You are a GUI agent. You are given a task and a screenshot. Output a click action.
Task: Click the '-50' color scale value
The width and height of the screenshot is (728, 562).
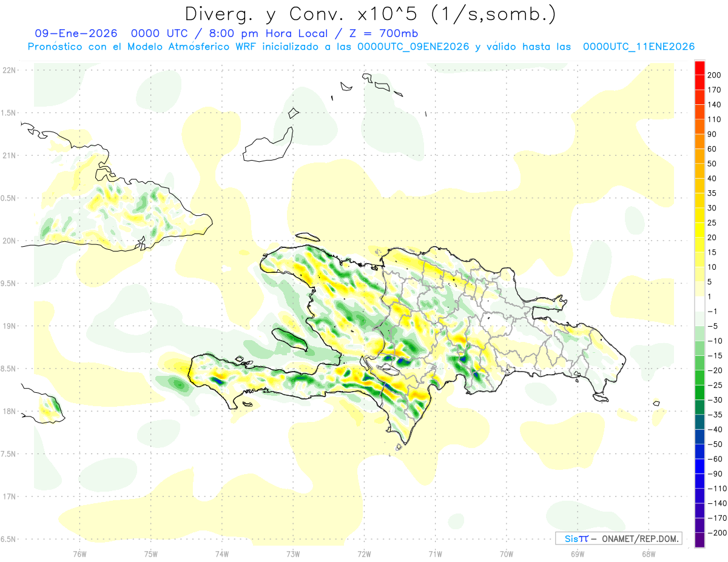click(714, 444)
